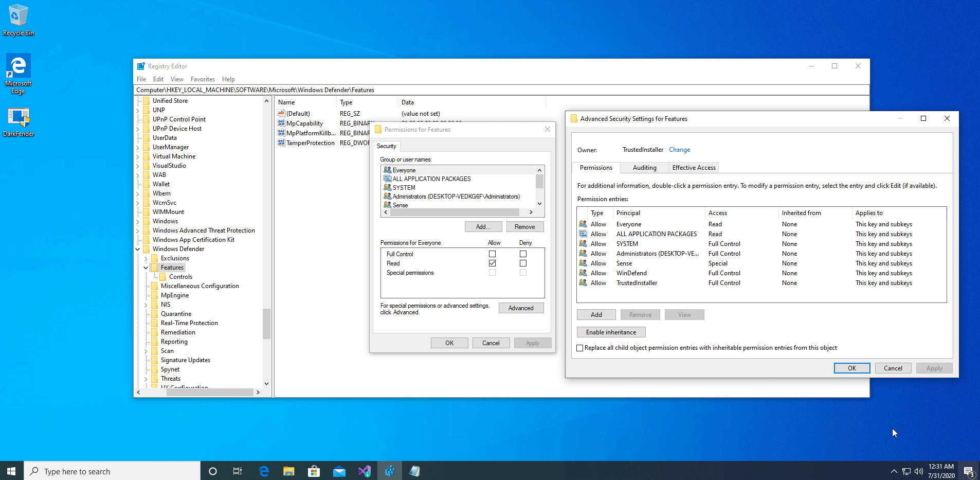The width and height of the screenshot is (980, 480).
Task: Expand the Windows Advanced Threat Protection node
Action: click(138, 230)
